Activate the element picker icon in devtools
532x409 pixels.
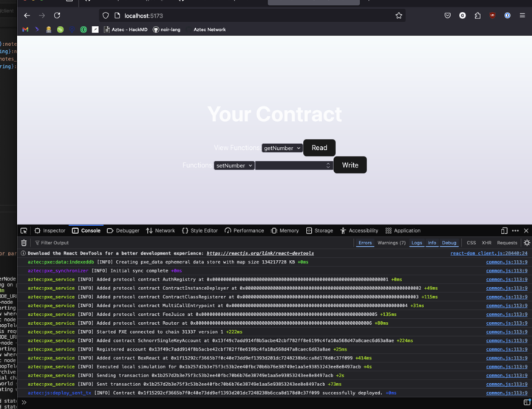[x=24, y=230]
